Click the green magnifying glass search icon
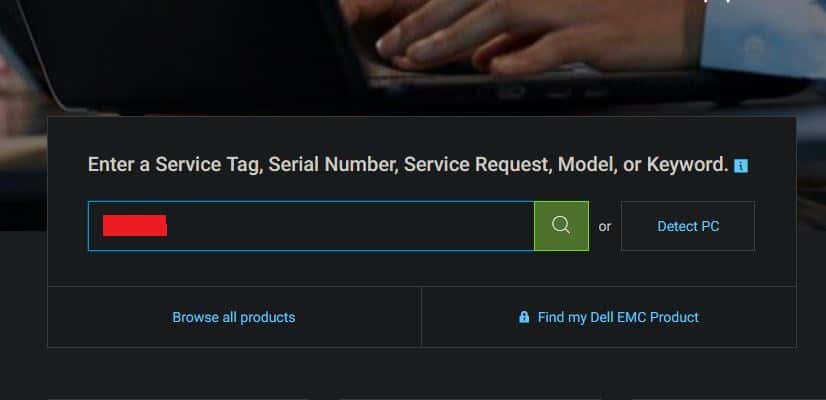 coord(561,226)
